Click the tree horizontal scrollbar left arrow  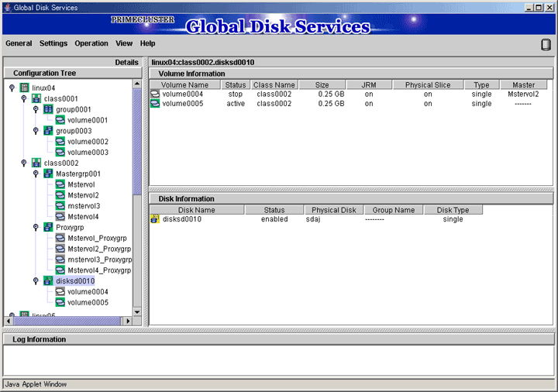pyautogui.click(x=9, y=321)
